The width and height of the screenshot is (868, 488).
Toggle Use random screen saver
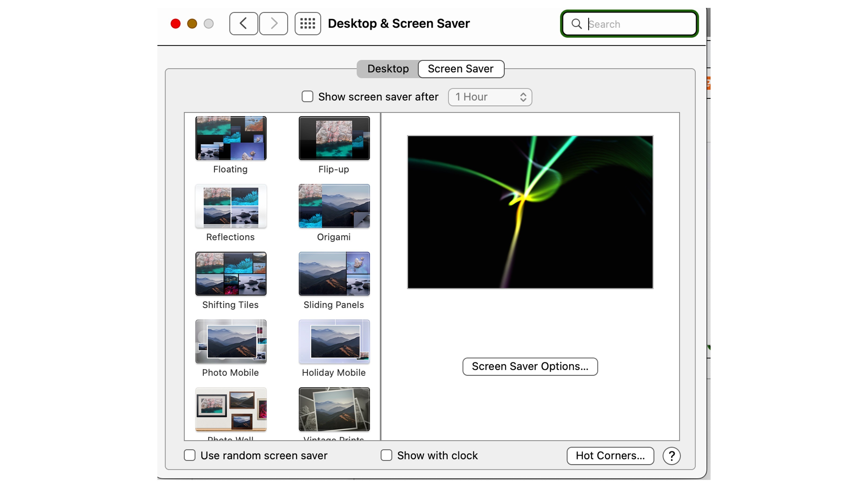click(x=190, y=455)
